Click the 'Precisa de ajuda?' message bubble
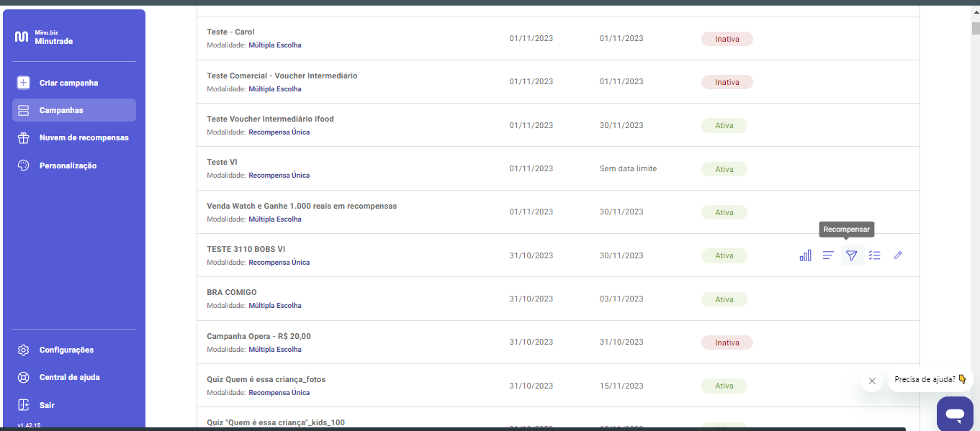Image resolution: width=980 pixels, height=431 pixels. 930,379
